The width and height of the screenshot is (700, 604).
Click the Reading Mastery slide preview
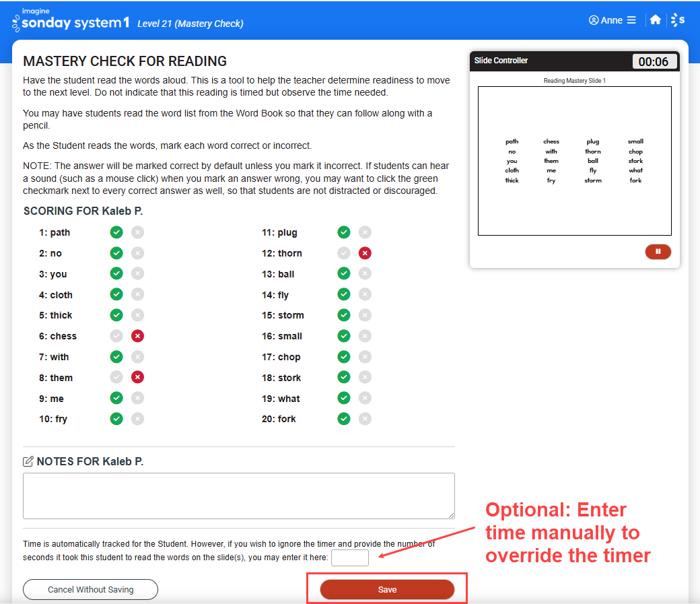(574, 161)
